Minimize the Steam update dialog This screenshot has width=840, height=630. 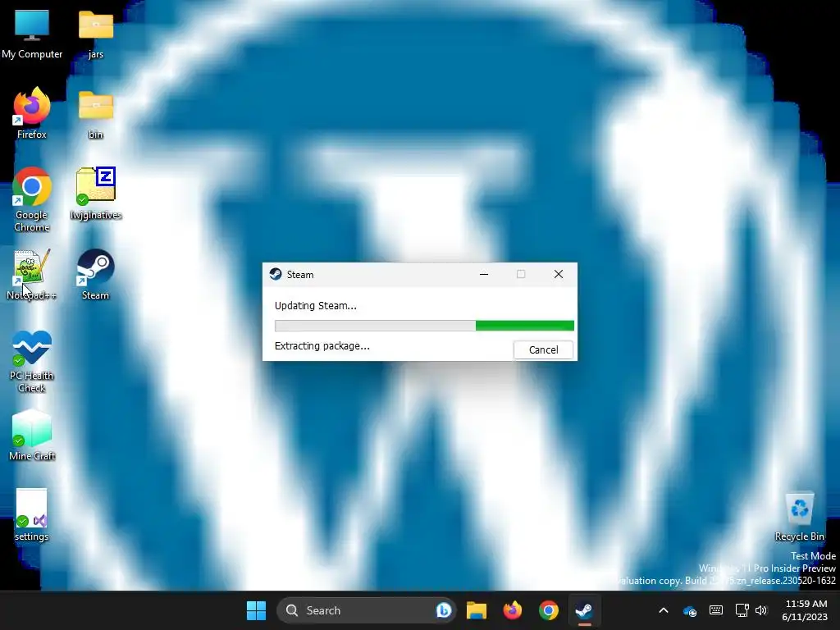click(484, 274)
